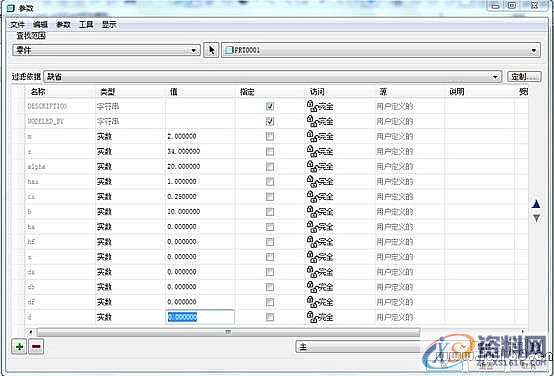Viewport: 554px width, 376px height.
Task: Open the 零件 search range dropdown
Action: click(x=106, y=50)
